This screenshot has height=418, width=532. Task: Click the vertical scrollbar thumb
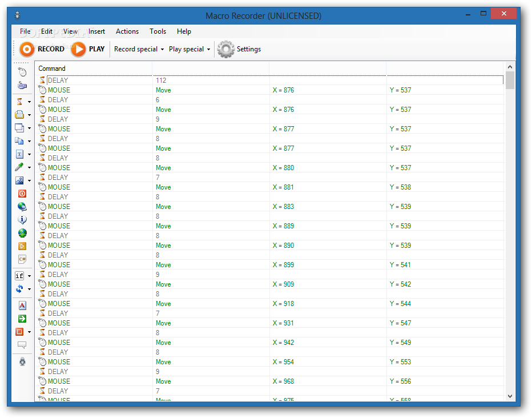point(510,80)
